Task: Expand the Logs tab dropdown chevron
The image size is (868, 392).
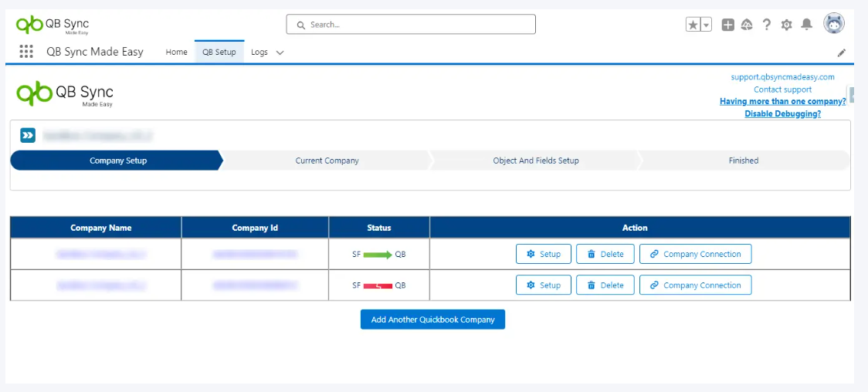Action: point(280,52)
